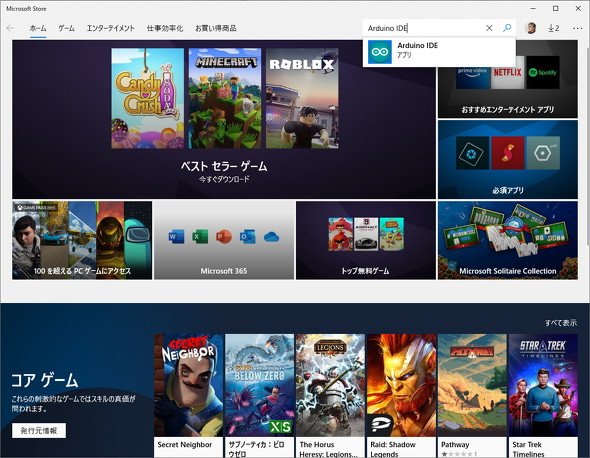Screen dimensions: 590x458
Task: Open the 仕事効率化 tab
Action: point(165,28)
